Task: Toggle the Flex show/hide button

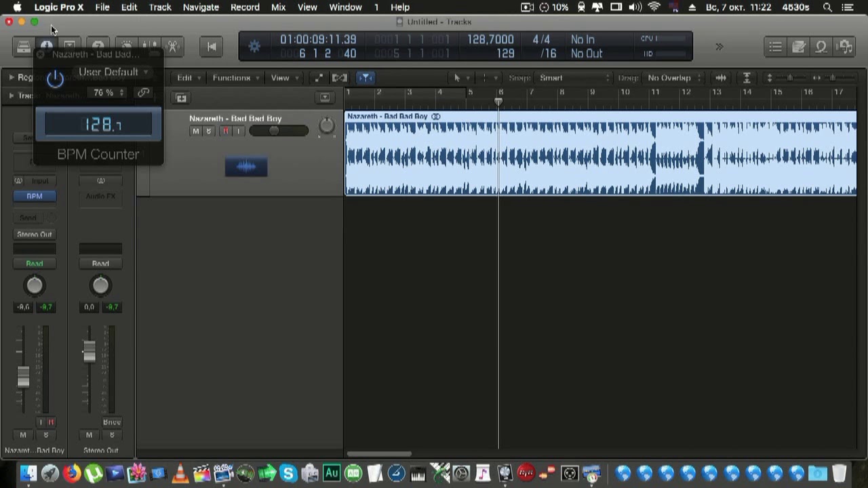Action: click(340, 78)
